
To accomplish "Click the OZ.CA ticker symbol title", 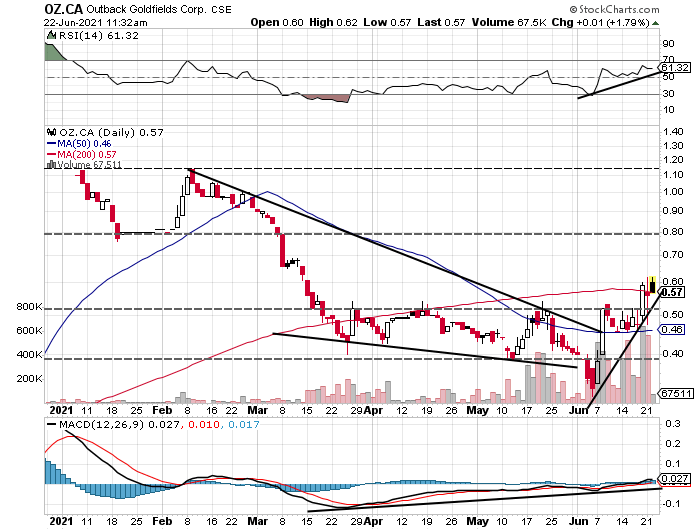I will [x=63, y=8].
